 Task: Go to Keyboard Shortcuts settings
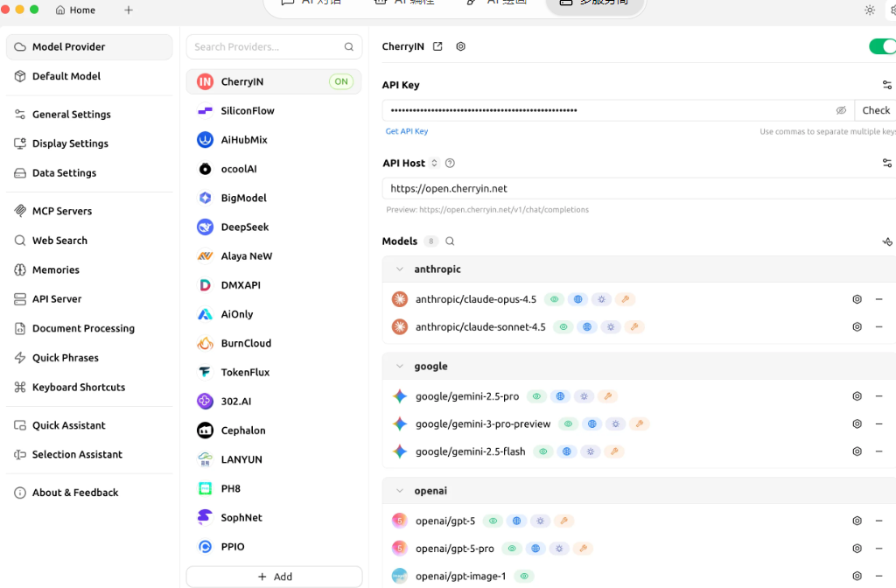78,387
